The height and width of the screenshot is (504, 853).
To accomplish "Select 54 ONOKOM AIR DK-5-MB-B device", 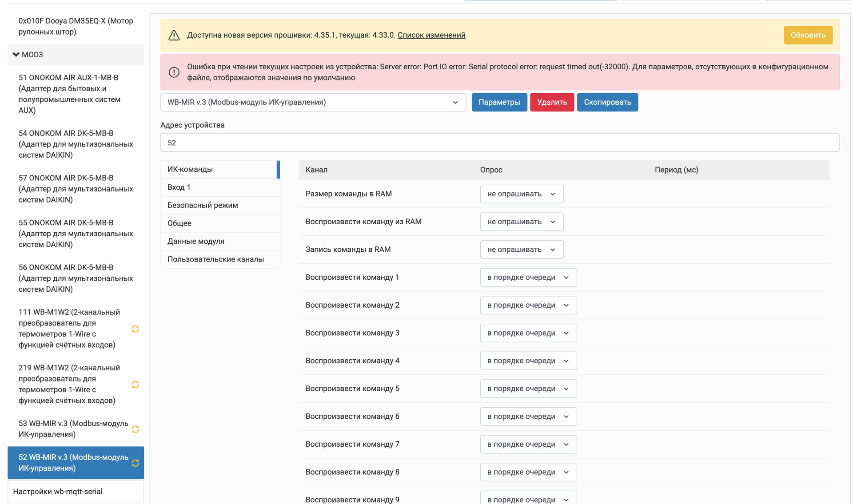I will click(x=76, y=144).
